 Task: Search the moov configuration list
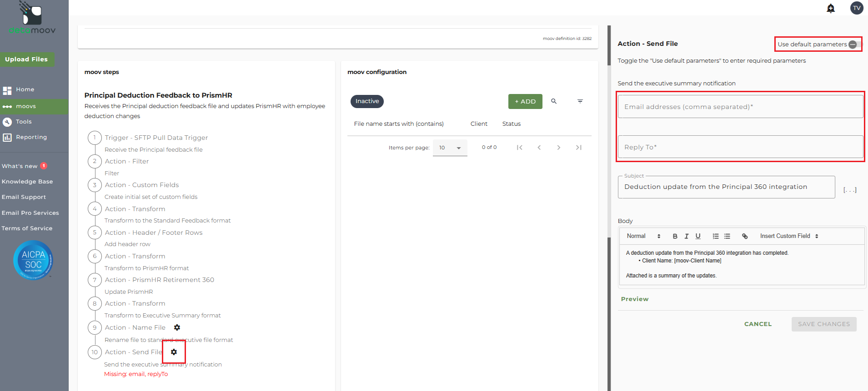(x=554, y=101)
